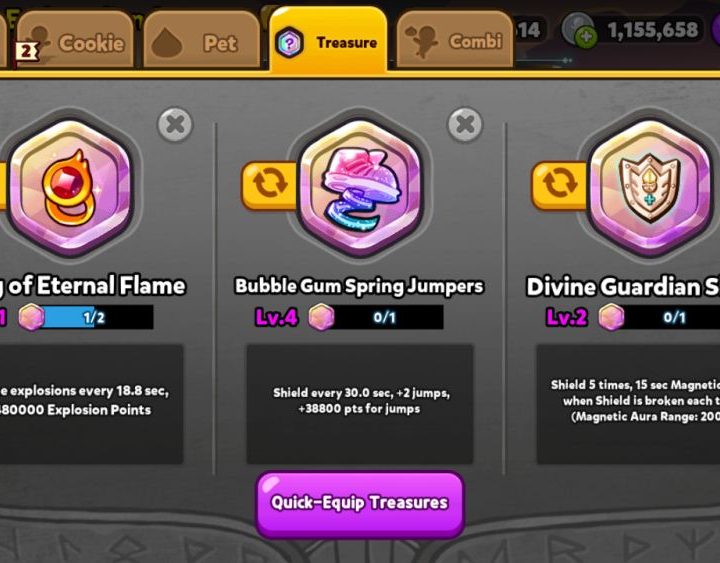Viewport: 720px width, 563px height.
Task: Tap the green plus coin icon
Action: (x=586, y=37)
